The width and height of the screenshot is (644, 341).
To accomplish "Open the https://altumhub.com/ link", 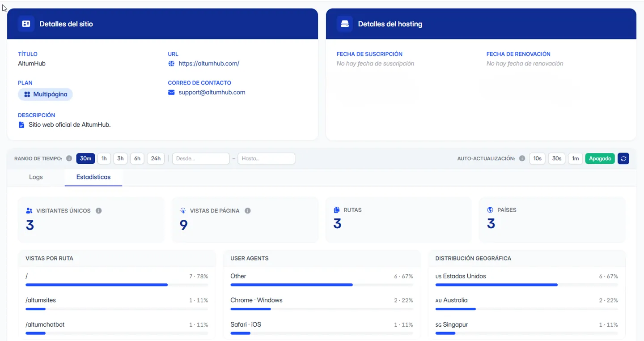I will tap(209, 64).
